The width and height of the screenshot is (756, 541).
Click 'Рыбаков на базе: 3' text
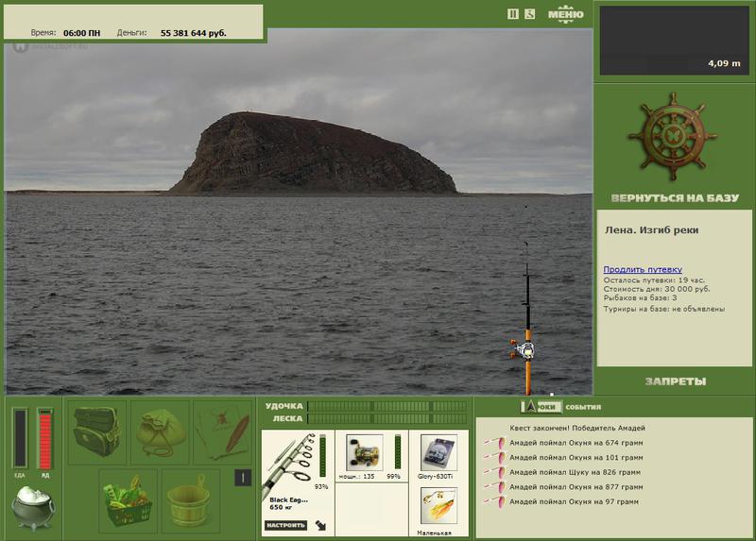point(641,297)
